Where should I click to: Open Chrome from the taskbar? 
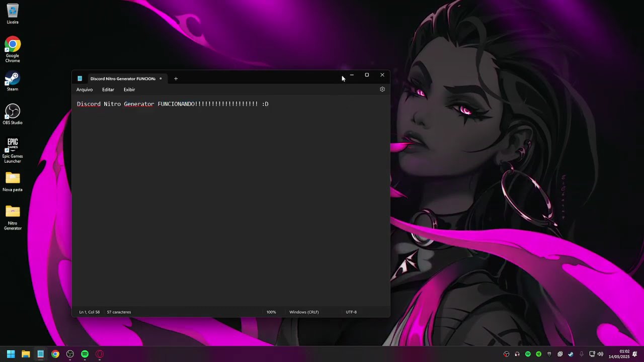tap(55, 354)
